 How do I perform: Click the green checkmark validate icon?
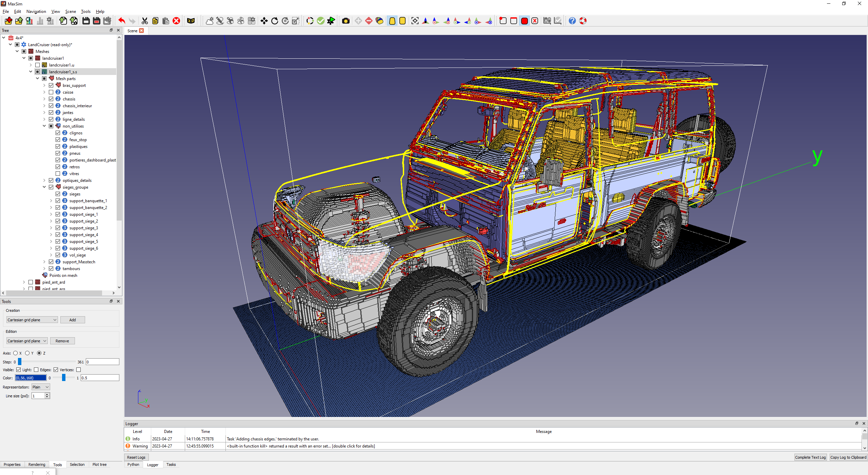320,21
